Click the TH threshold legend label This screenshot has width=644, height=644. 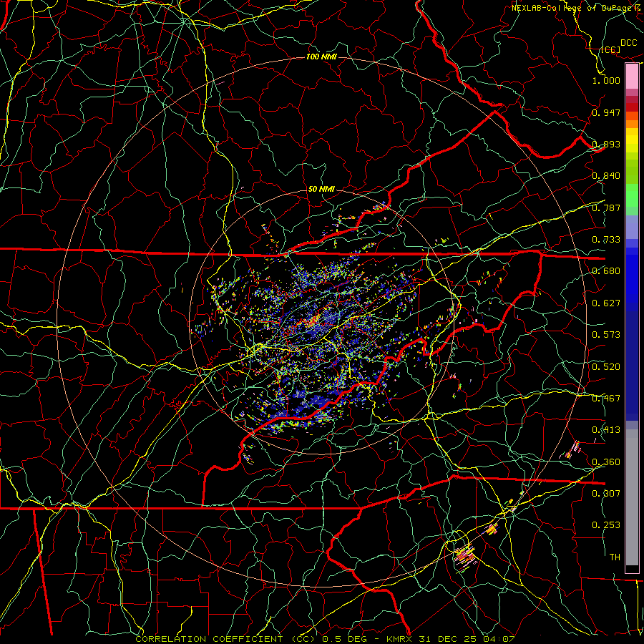point(615,557)
